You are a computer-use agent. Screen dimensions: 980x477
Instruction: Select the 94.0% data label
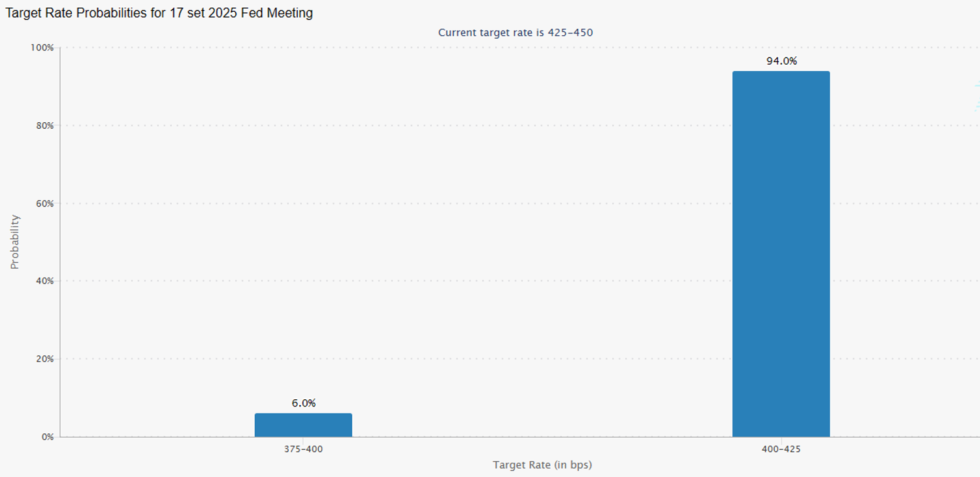781,61
